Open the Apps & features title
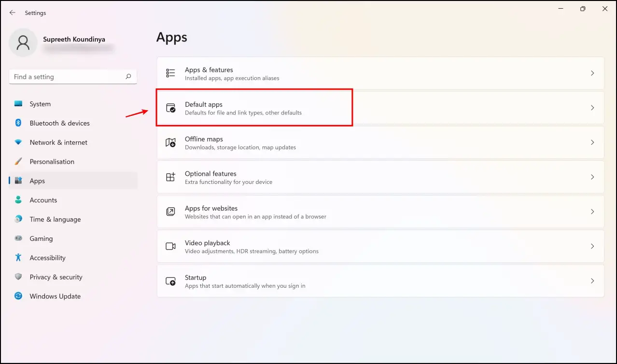 (x=209, y=70)
